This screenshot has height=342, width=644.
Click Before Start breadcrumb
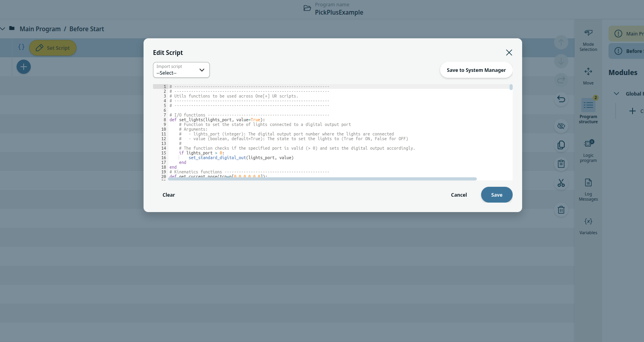coord(87,29)
